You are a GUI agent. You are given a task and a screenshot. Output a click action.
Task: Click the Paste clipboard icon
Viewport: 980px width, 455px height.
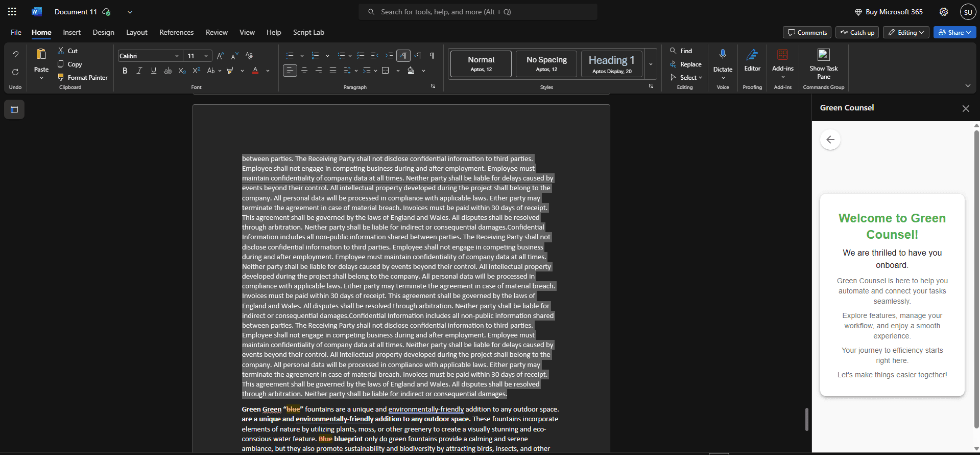[x=41, y=54]
